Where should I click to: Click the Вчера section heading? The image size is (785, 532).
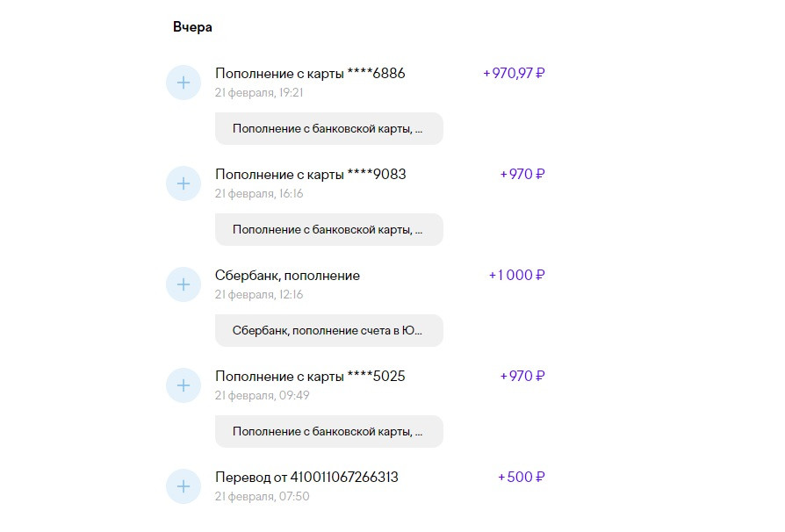click(192, 27)
